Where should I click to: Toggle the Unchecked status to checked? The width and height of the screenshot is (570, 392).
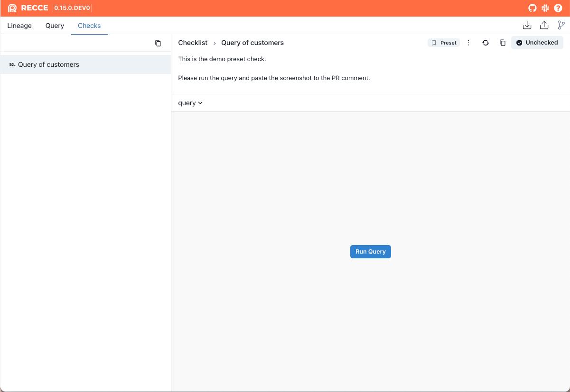[x=537, y=43]
